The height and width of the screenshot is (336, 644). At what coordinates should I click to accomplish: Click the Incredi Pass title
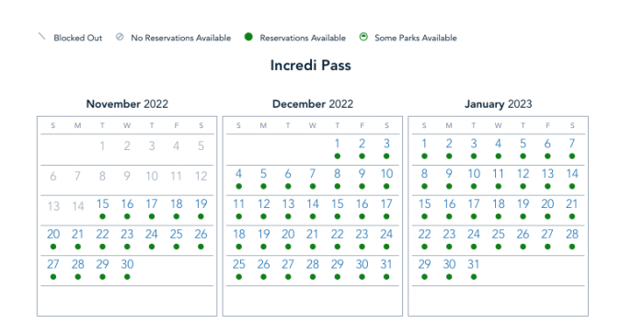[x=311, y=65]
